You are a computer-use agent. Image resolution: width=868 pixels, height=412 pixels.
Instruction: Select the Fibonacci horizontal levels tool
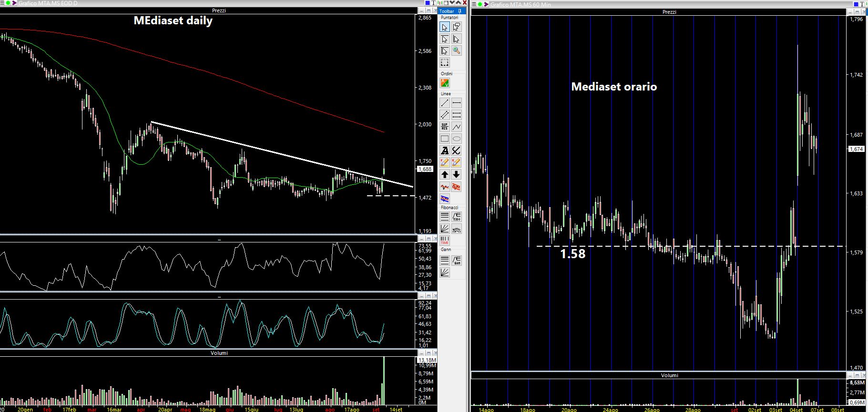coord(444,217)
